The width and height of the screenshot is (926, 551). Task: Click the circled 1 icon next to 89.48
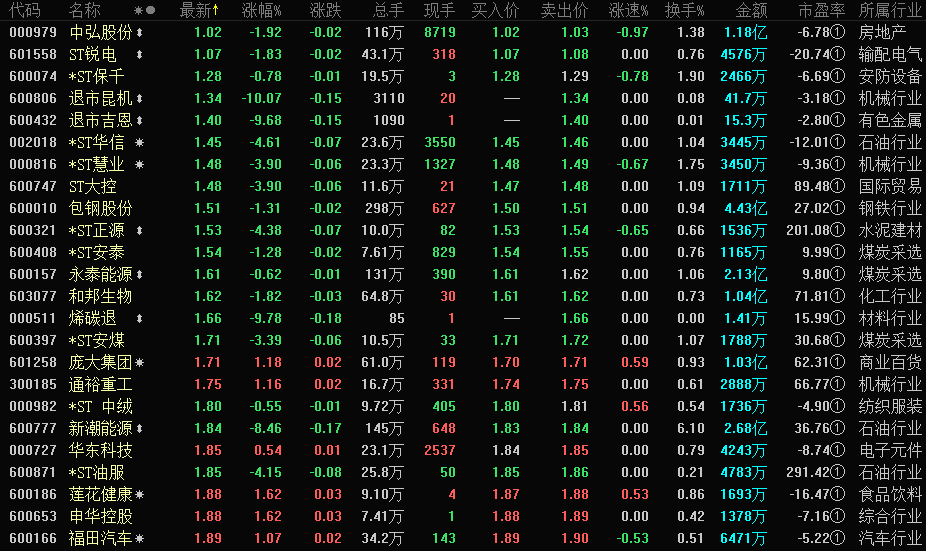838,187
